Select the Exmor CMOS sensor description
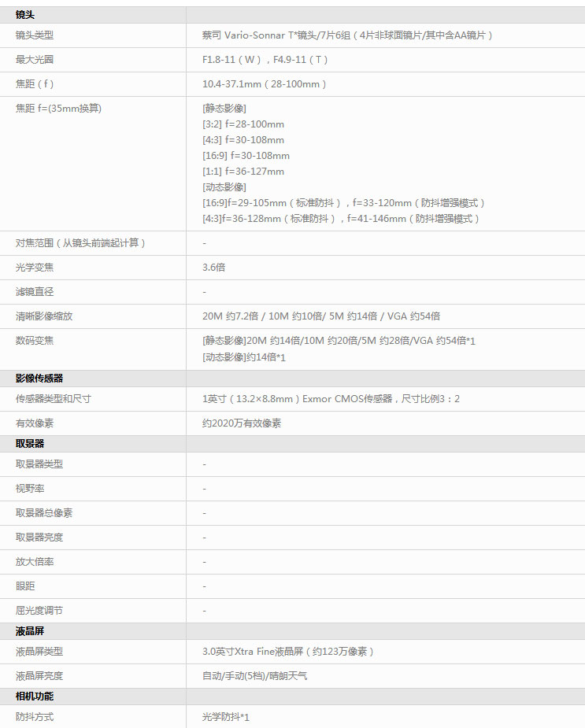Image resolution: width=585 pixels, height=728 pixels. pyautogui.click(x=331, y=399)
